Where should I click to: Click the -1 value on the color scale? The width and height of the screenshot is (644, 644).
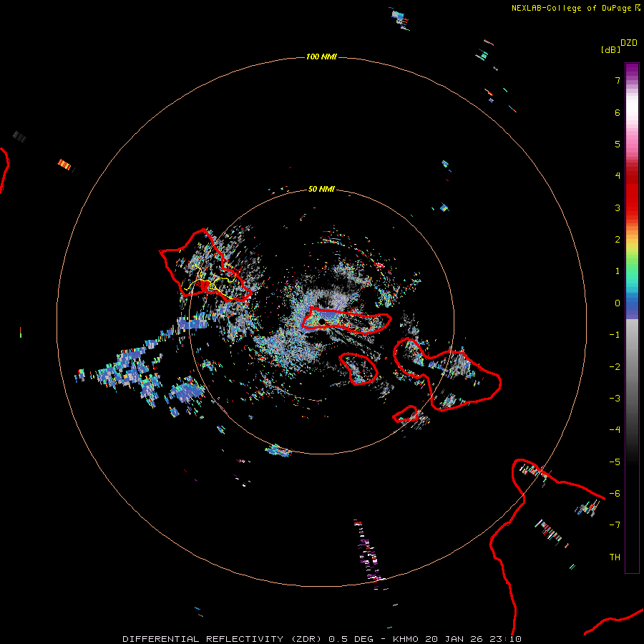pyautogui.click(x=615, y=335)
